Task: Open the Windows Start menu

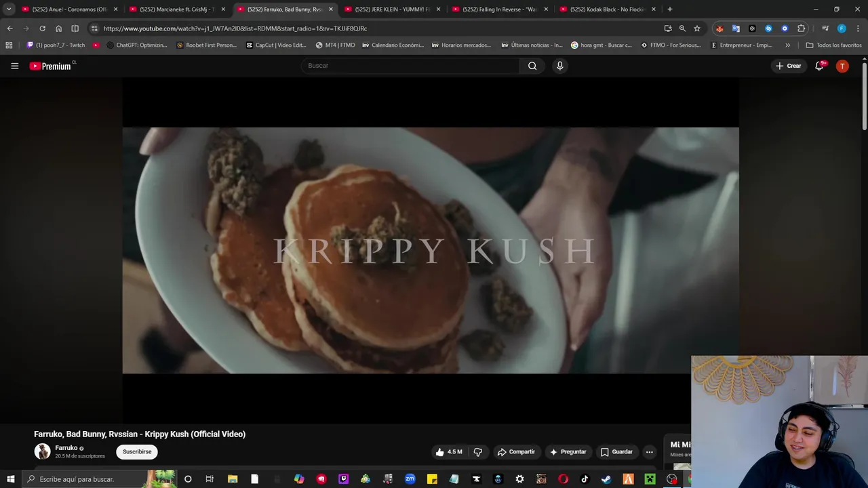Action: pyautogui.click(x=10, y=479)
